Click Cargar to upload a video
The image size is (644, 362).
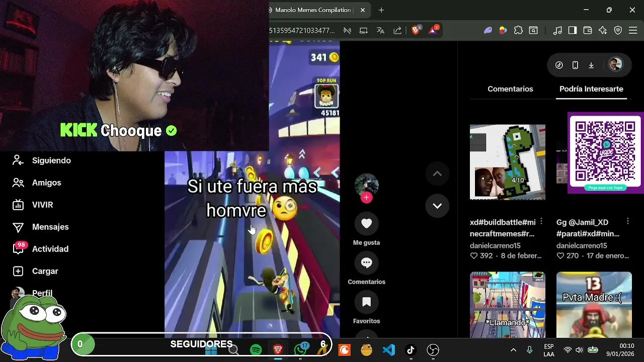point(35,271)
